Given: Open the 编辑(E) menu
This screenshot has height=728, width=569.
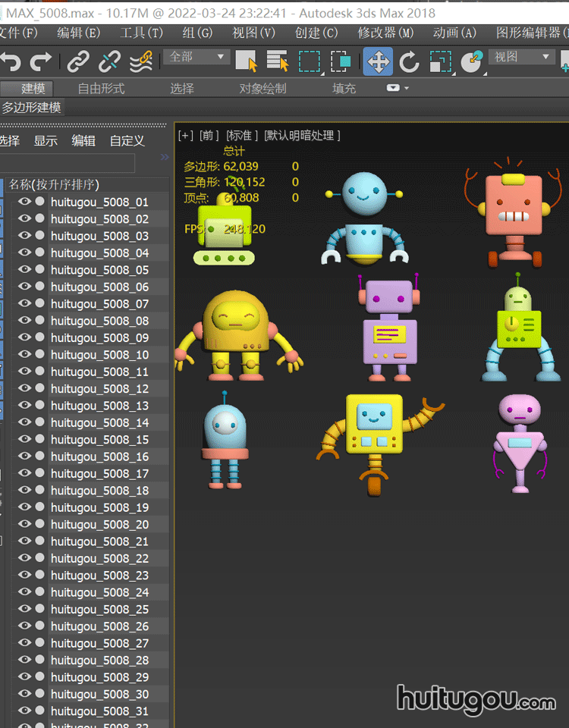Looking at the screenshot, I should click(x=78, y=33).
